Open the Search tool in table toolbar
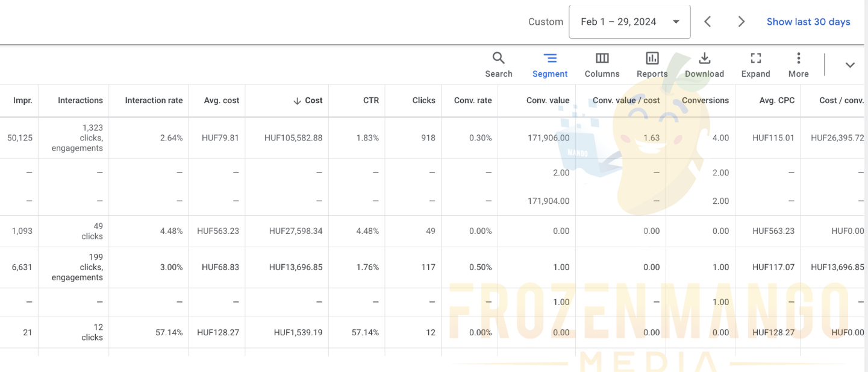Screen dimensions: 868x372 [x=498, y=65]
